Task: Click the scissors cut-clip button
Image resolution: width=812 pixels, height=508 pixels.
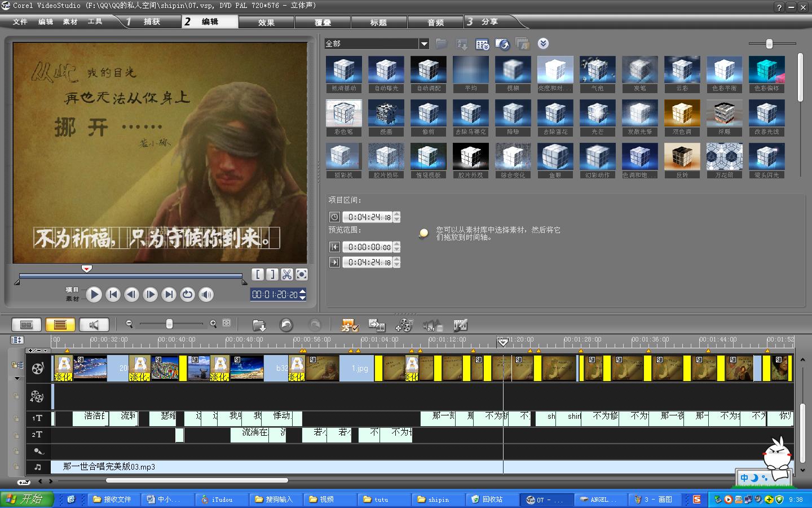Action: tap(287, 274)
